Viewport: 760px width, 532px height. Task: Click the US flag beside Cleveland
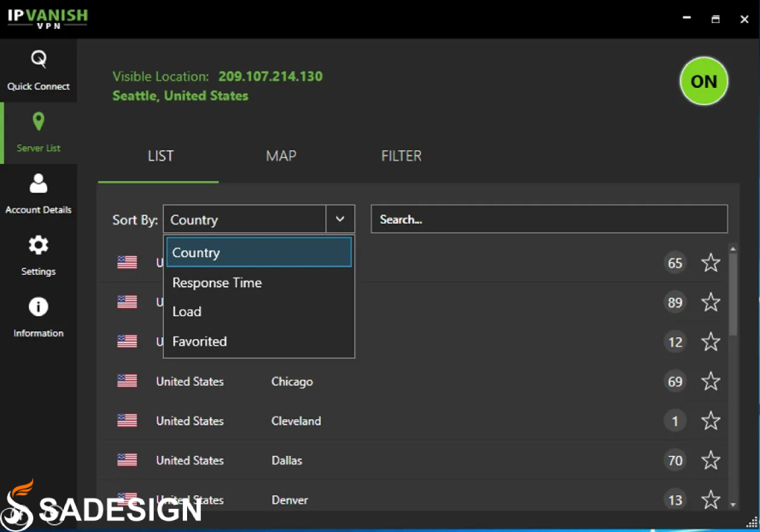click(127, 420)
